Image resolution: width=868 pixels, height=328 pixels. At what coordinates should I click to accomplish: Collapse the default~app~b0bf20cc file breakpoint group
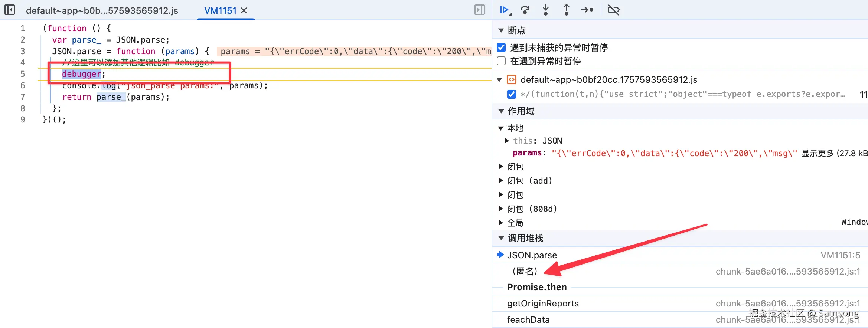pyautogui.click(x=500, y=80)
